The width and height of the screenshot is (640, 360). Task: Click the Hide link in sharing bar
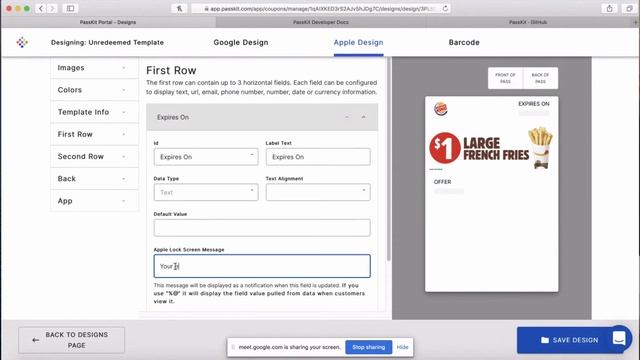point(402,347)
